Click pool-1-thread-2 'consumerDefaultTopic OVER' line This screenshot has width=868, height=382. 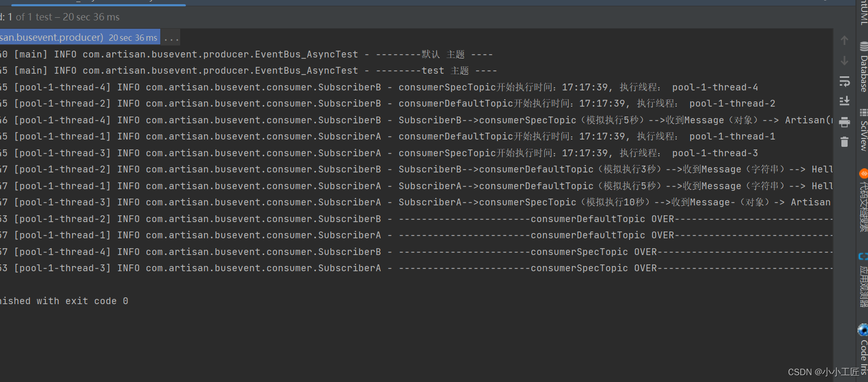[416, 219]
